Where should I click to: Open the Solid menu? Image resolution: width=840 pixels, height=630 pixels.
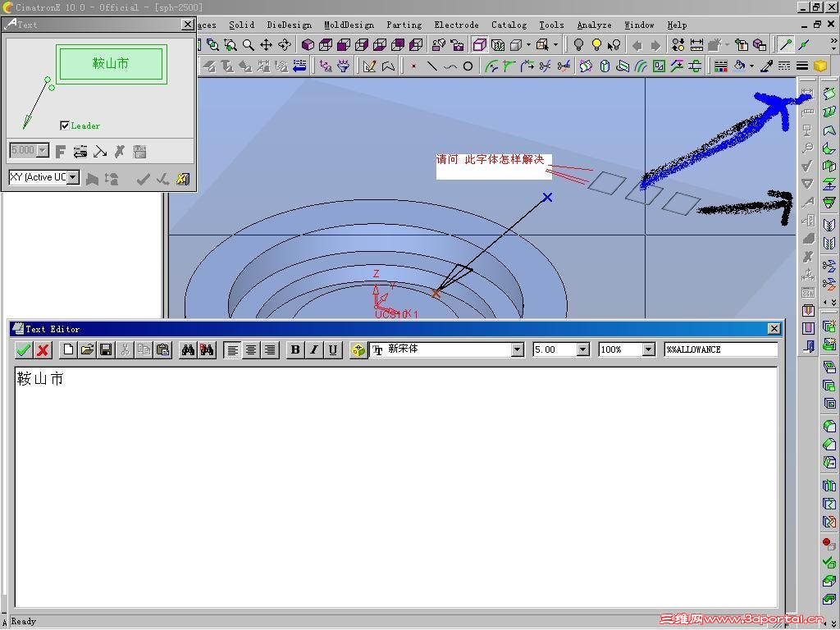(x=242, y=25)
